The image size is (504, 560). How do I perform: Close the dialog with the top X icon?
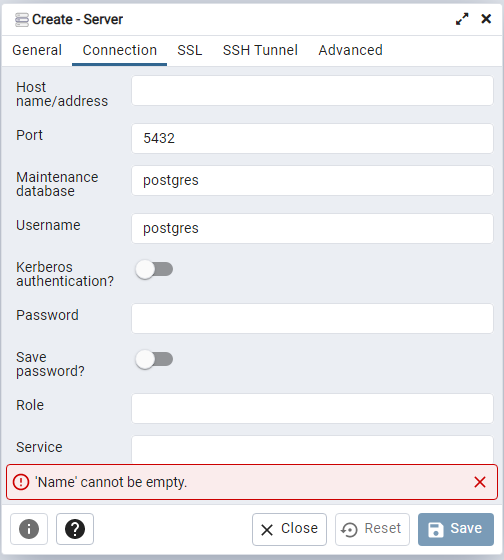click(486, 19)
